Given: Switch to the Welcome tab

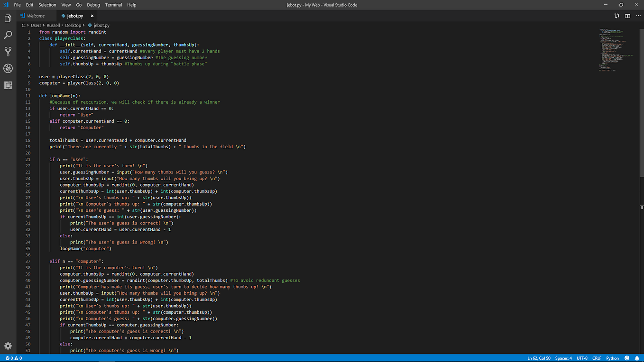Looking at the screenshot, I should click(x=35, y=15).
